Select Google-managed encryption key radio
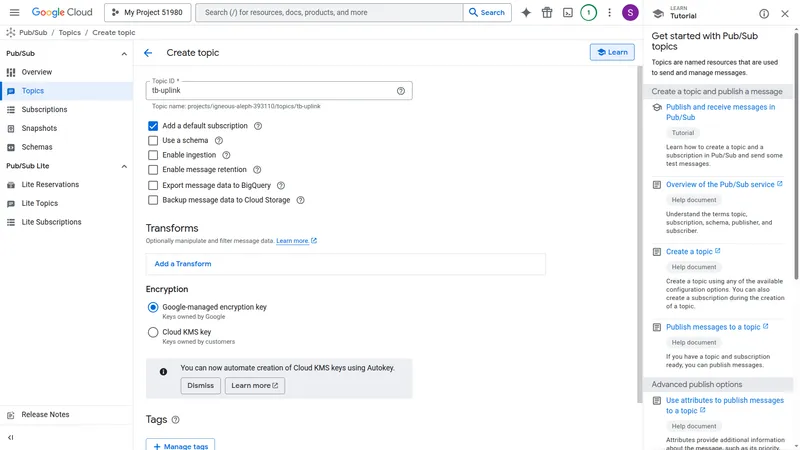The width and height of the screenshot is (800, 450). [153, 307]
